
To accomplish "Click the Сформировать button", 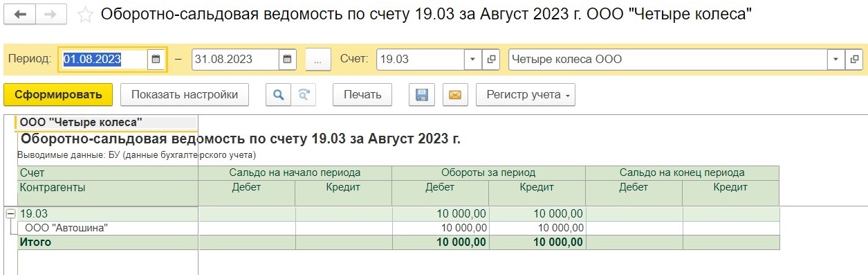I will pos(58,95).
